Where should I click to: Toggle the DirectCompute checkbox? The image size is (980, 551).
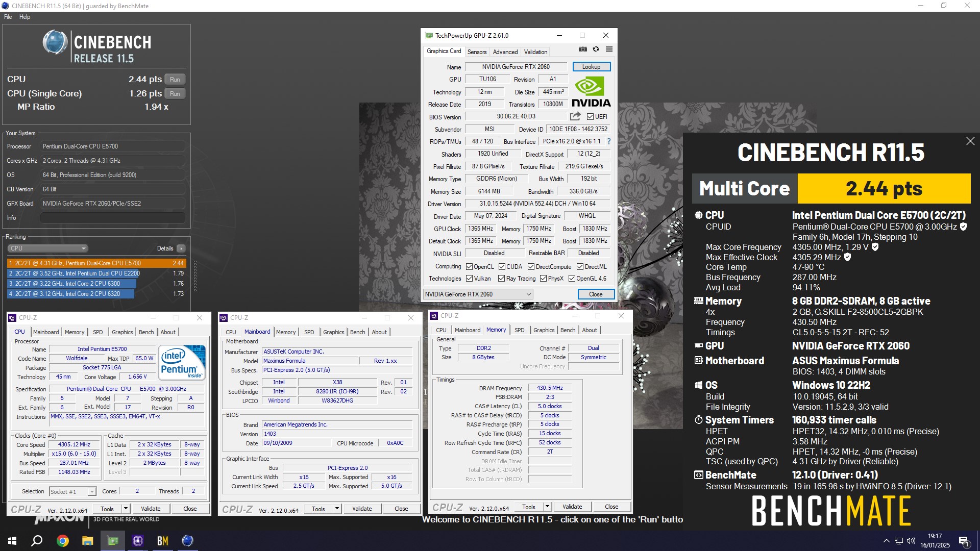coord(531,267)
